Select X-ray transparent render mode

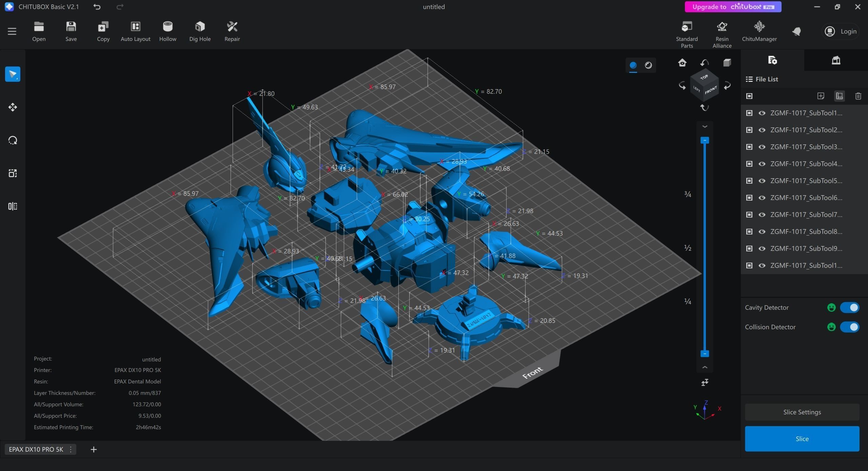click(x=648, y=65)
